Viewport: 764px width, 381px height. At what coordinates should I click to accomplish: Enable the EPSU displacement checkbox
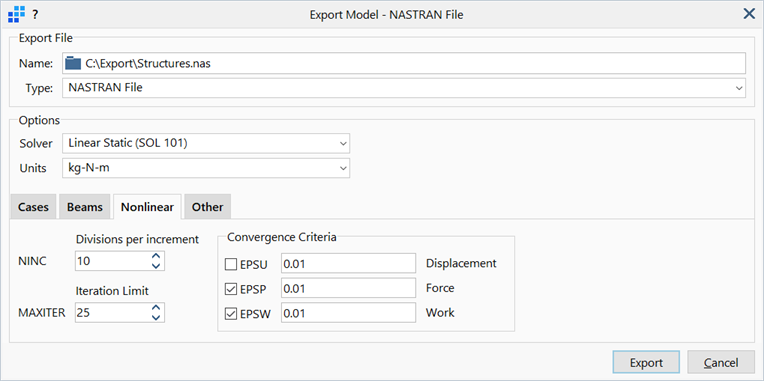point(230,265)
